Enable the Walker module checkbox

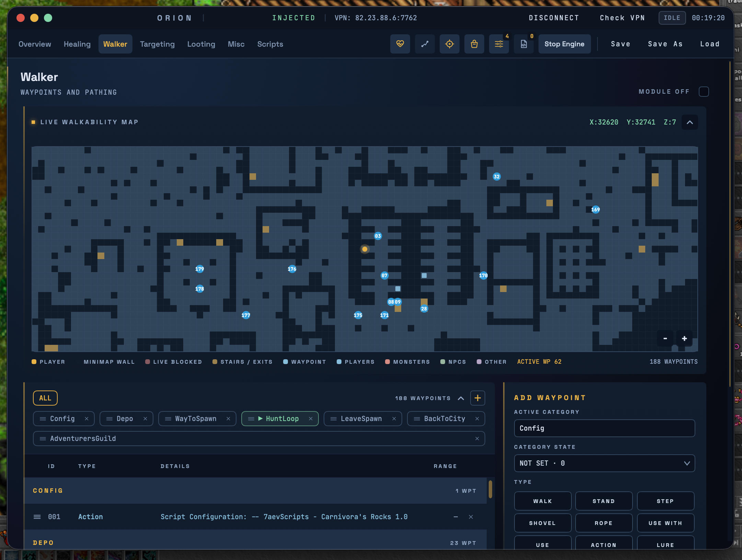coord(704,92)
